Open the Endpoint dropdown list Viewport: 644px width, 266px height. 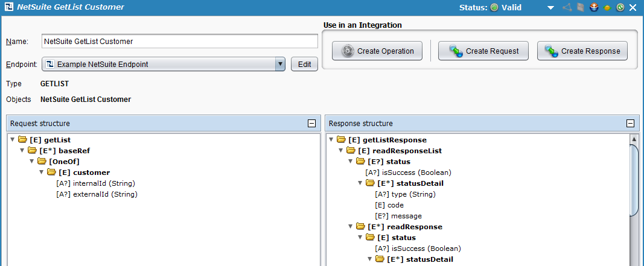(279, 64)
